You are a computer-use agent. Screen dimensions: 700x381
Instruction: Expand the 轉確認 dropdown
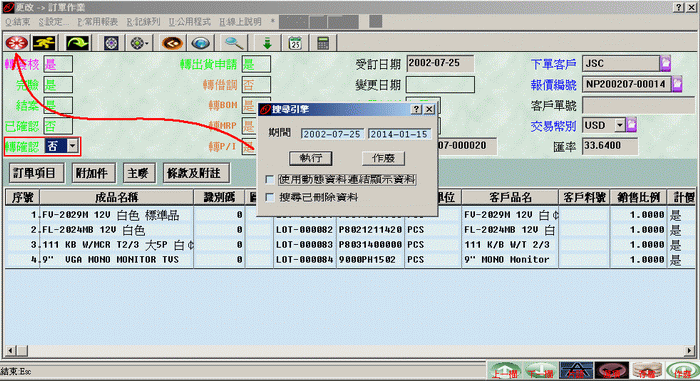click(x=72, y=146)
